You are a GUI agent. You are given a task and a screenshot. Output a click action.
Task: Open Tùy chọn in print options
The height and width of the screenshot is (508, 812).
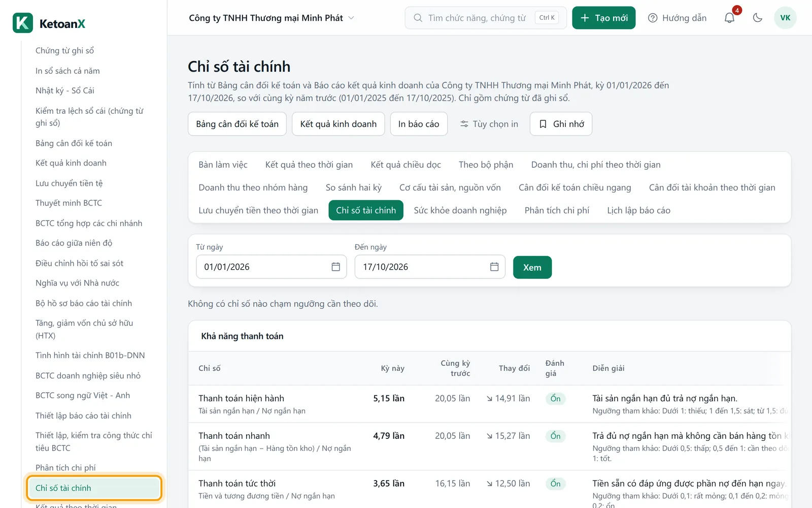[489, 124]
